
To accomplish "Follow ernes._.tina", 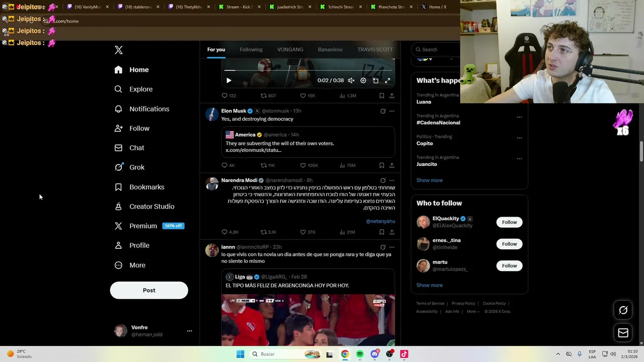I will [509, 244].
